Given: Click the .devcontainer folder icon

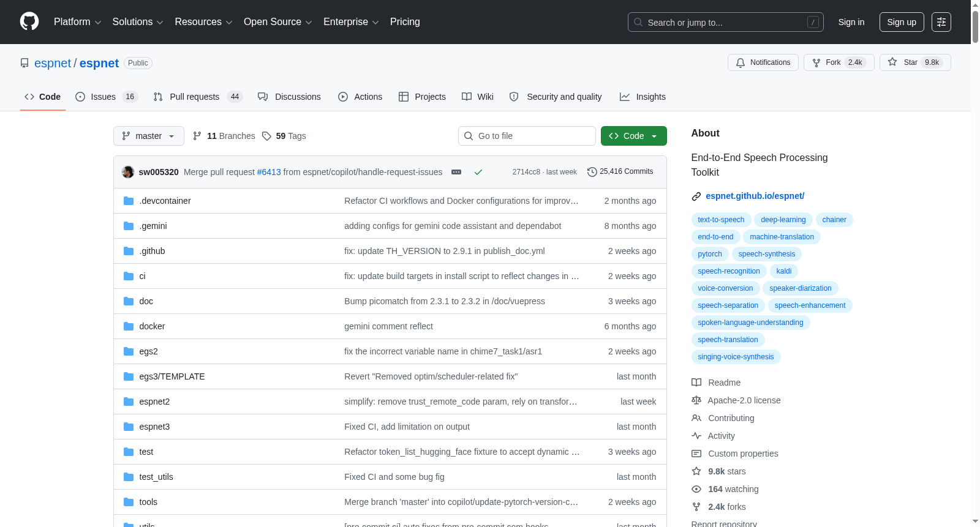Looking at the screenshot, I should click(129, 201).
